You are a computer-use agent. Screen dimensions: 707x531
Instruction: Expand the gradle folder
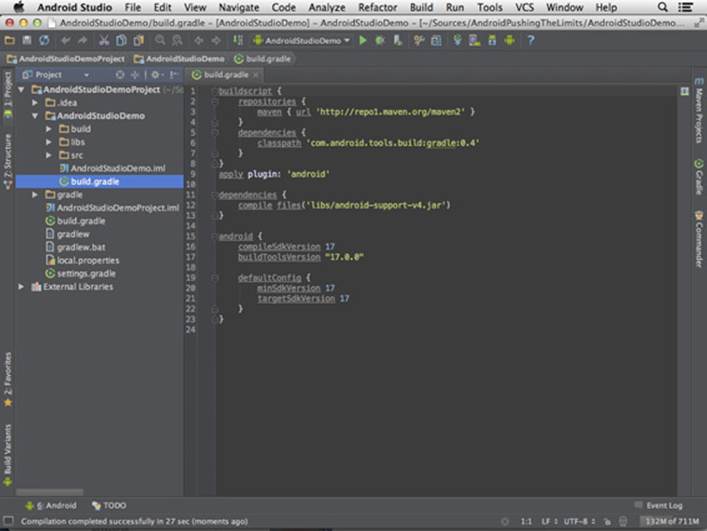pyautogui.click(x=35, y=195)
